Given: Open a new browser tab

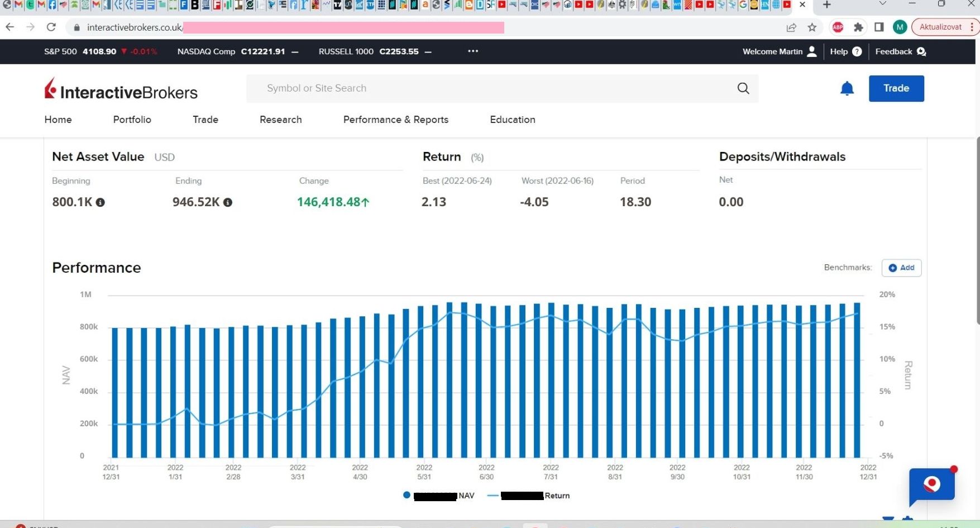Looking at the screenshot, I should [x=827, y=5].
